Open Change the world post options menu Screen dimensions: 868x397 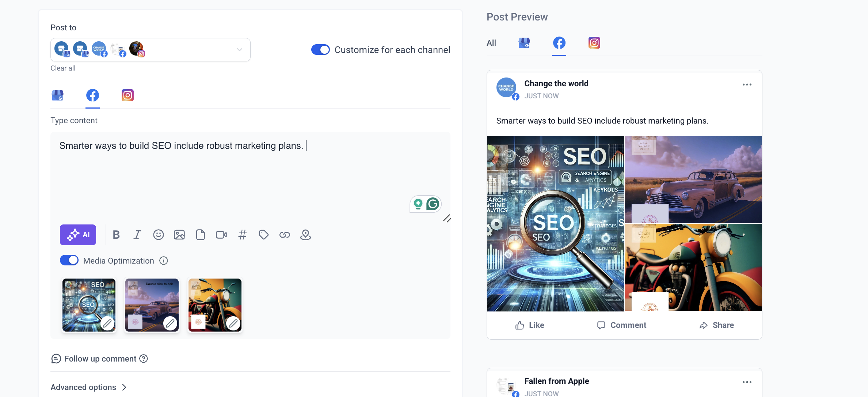[747, 84]
